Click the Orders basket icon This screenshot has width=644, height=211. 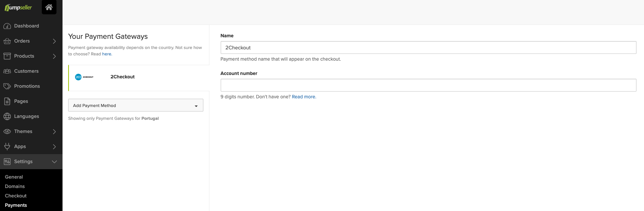click(7, 41)
